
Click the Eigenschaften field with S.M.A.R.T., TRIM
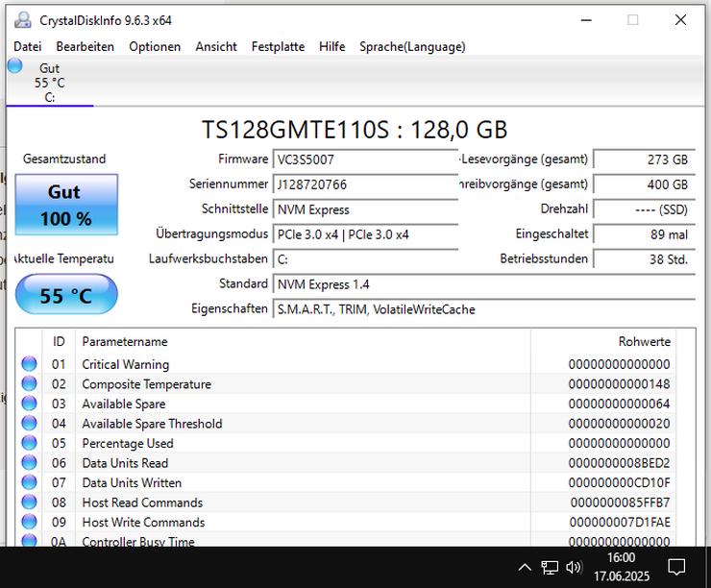[484, 309]
